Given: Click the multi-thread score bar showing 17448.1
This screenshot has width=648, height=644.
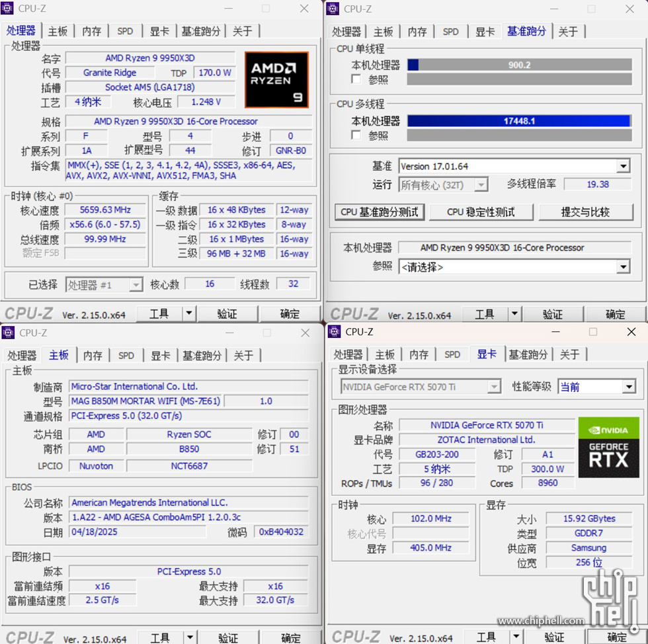Looking at the screenshot, I should pyautogui.click(x=520, y=121).
